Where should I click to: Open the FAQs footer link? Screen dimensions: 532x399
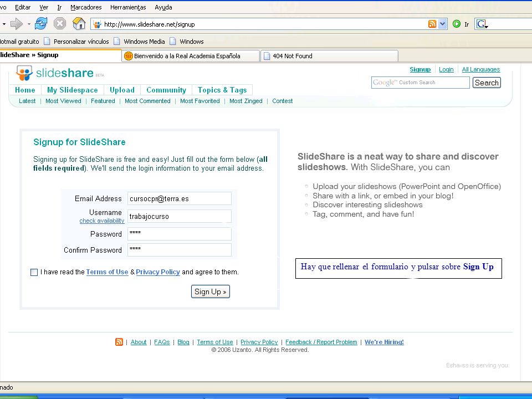coord(162,342)
